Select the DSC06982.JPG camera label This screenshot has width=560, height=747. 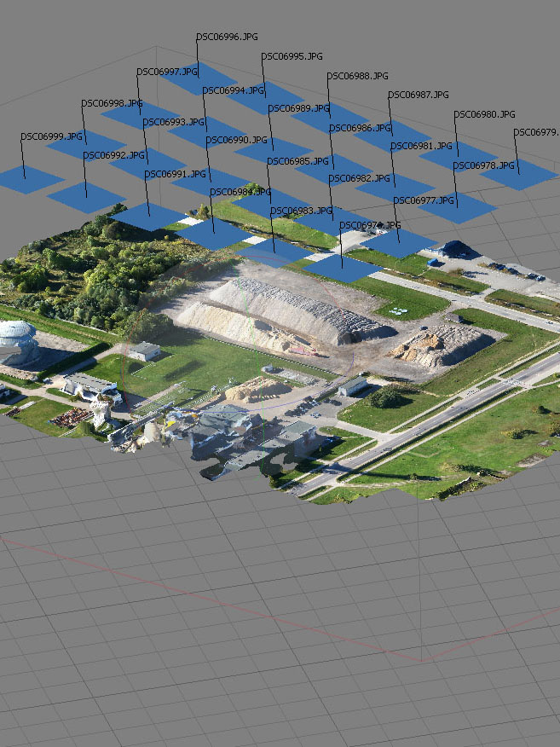click(360, 178)
